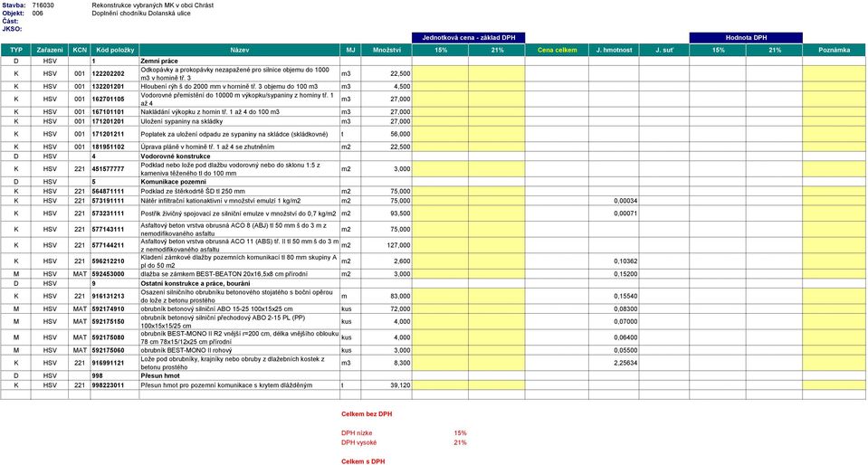The width and height of the screenshot is (868, 465).
Task: Click the MJ column header
Action: coord(350,50)
